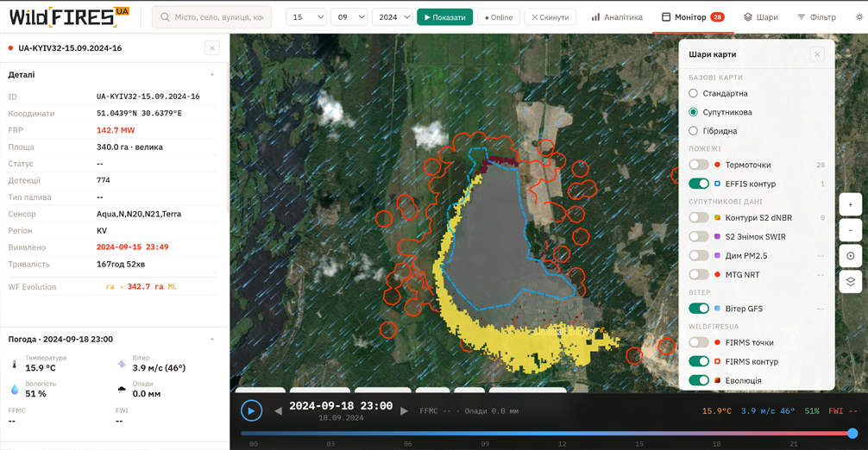Click the Фільтр funnel icon
The width and height of the screenshot is (868, 450).
click(x=801, y=17)
